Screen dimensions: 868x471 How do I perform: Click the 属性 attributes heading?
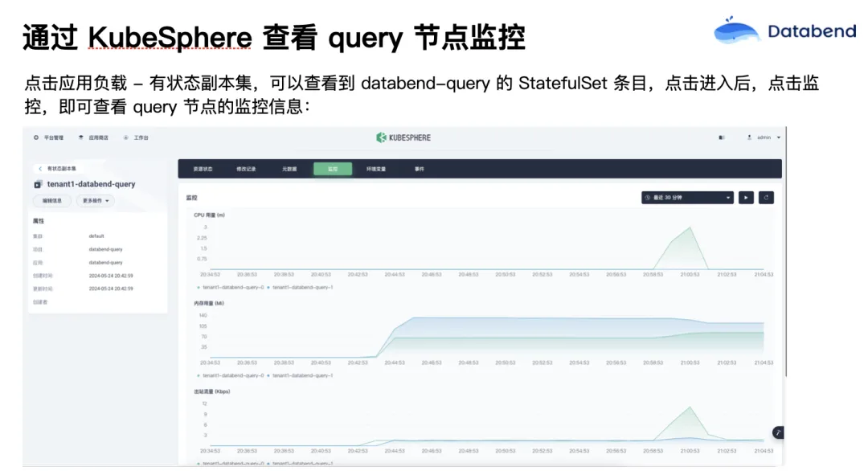coord(39,221)
